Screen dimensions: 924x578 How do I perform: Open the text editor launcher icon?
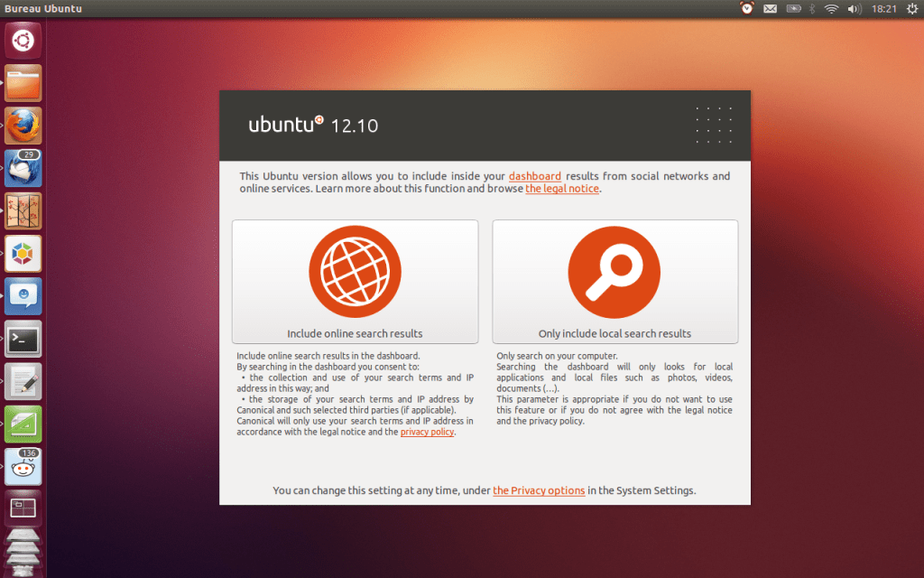point(23,382)
